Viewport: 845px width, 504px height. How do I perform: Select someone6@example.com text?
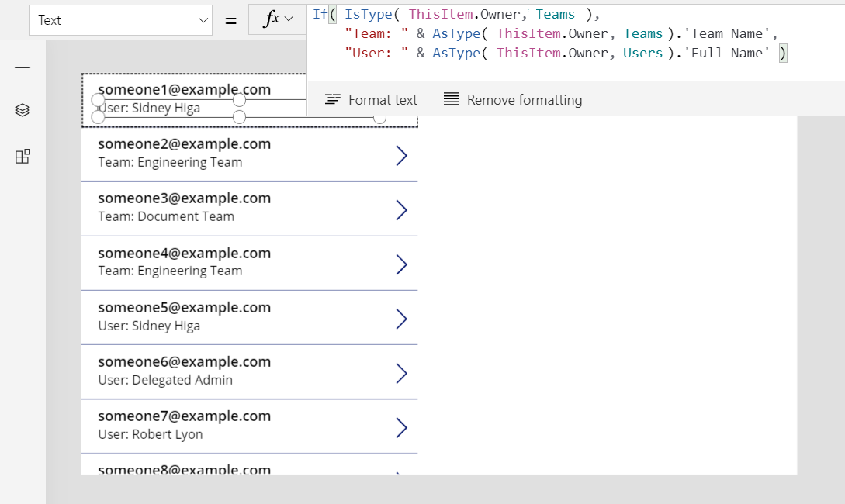pyautogui.click(x=185, y=362)
